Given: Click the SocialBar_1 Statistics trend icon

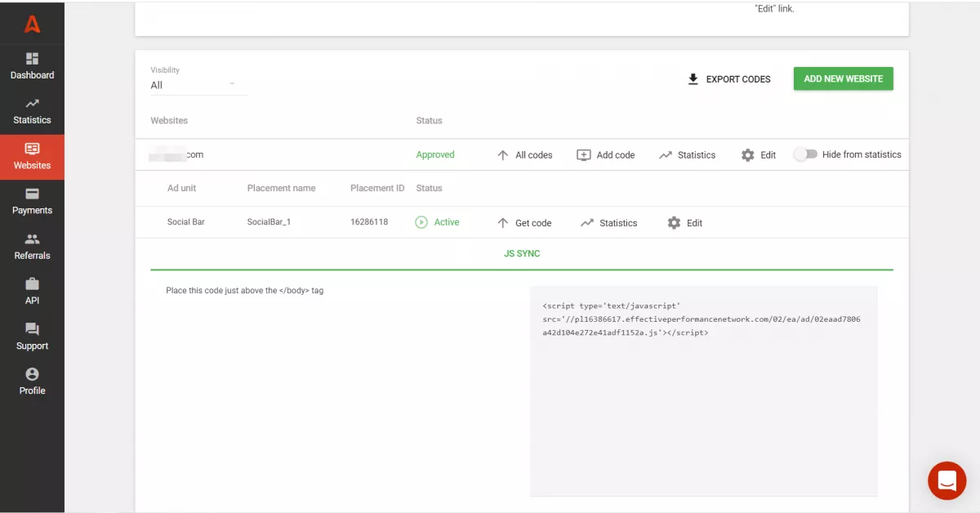Looking at the screenshot, I should 587,223.
